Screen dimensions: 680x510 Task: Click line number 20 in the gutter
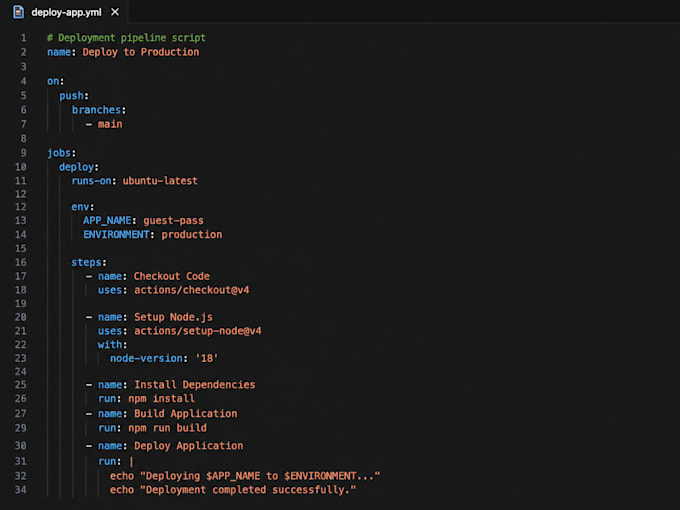click(20, 317)
